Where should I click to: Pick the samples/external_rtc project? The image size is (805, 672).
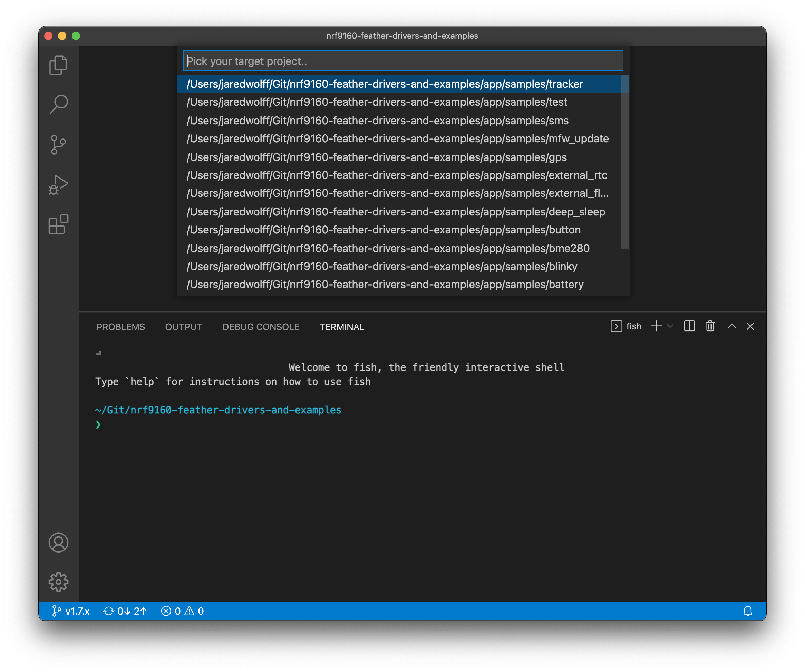(399, 175)
